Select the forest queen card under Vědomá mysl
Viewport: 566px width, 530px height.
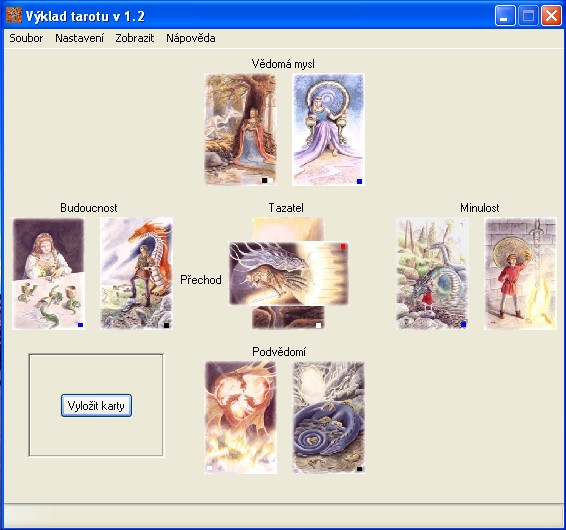[240, 129]
